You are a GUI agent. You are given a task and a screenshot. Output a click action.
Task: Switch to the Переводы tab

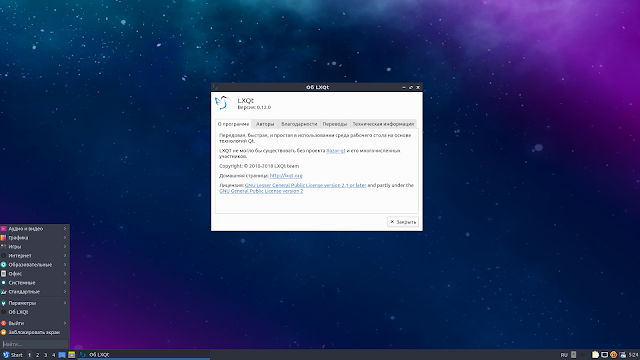click(x=335, y=124)
